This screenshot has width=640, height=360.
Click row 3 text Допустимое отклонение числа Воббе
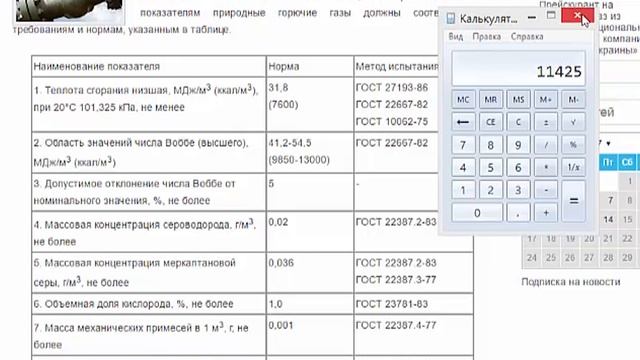(135, 184)
